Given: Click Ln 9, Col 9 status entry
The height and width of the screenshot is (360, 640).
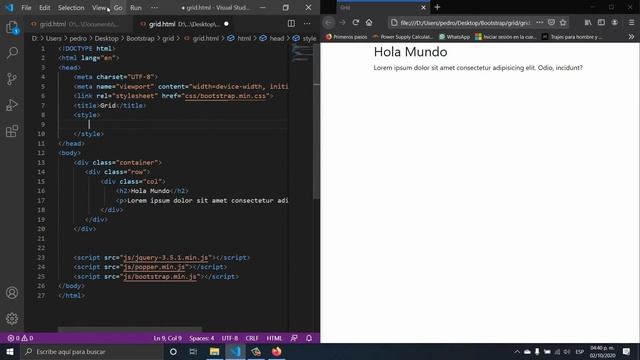Looking at the screenshot, I should click(167, 338).
